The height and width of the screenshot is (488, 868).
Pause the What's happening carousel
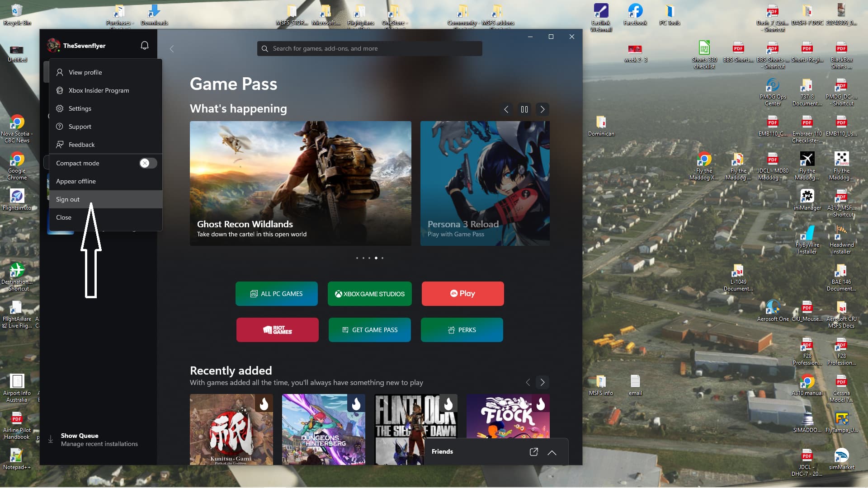[524, 109]
